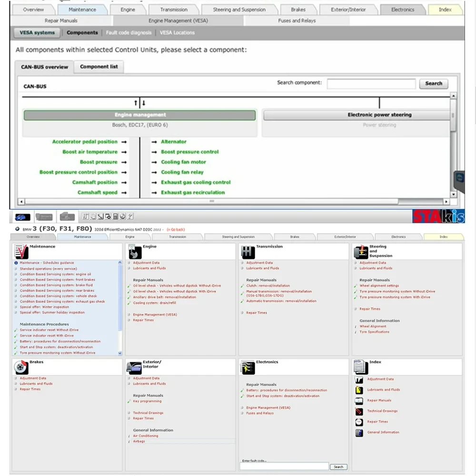Select the Steering and Suspension top tab
Screen dimensions: 476x476
239,10
